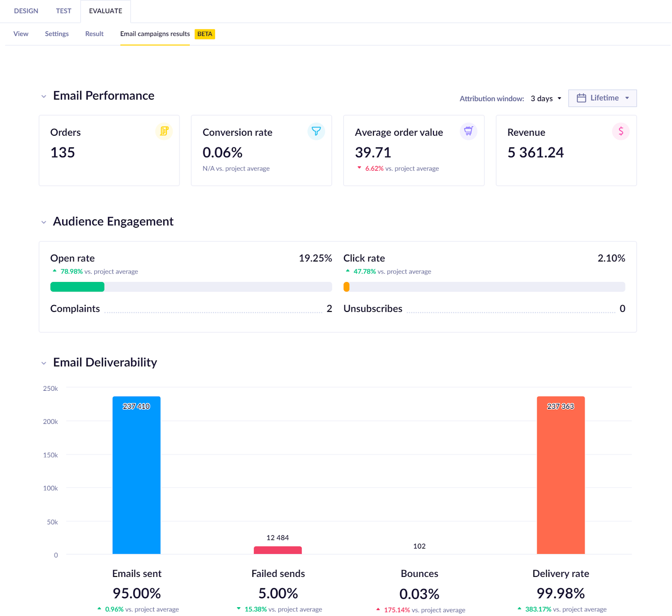672x616 pixels.
Task: Click the Audience Engagement heading
Action: point(113,221)
